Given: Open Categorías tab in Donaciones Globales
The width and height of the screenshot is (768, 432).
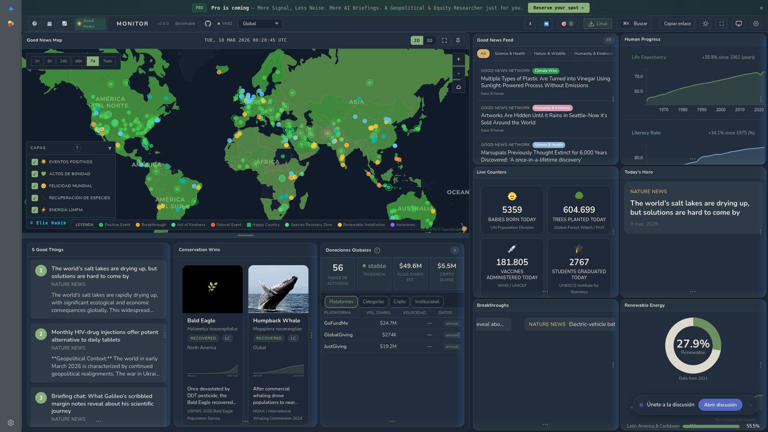Looking at the screenshot, I should click(373, 302).
